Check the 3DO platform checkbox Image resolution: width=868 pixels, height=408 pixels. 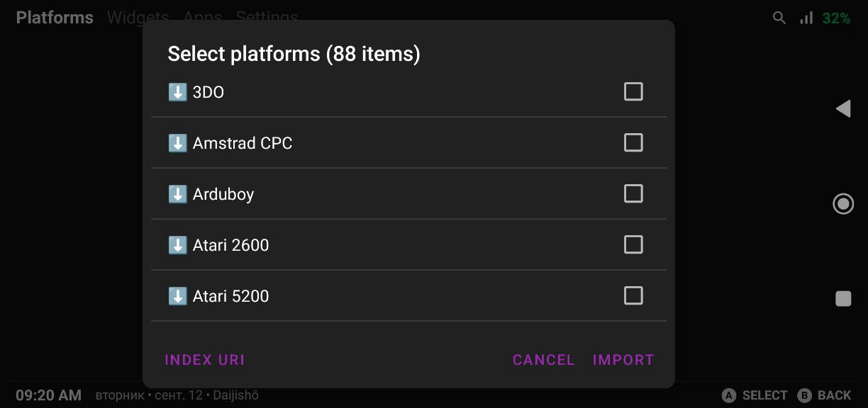pos(633,91)
